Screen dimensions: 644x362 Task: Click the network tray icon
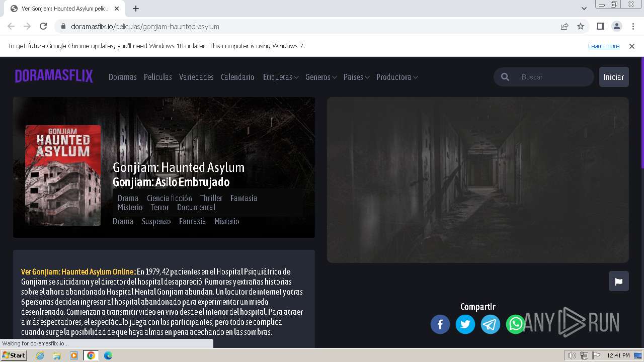584,355
